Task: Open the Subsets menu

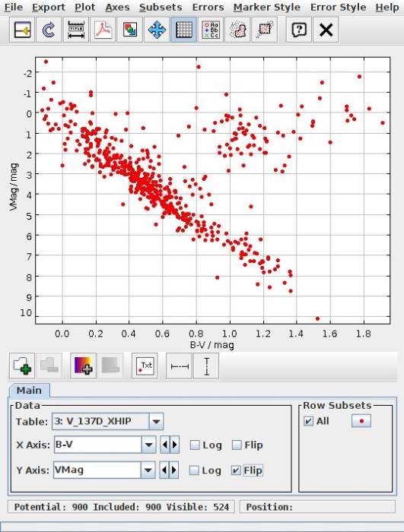Action: coord(161,8)
